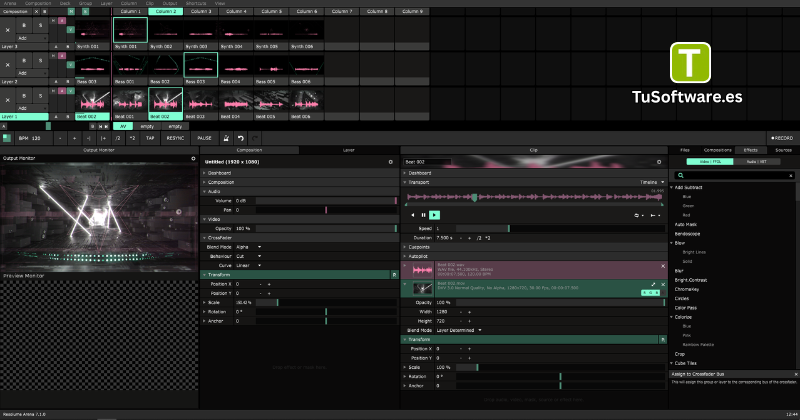Toggle the V video button on Layer 2
The height and width of the screenshot is (420, 800).
(70, 65)
